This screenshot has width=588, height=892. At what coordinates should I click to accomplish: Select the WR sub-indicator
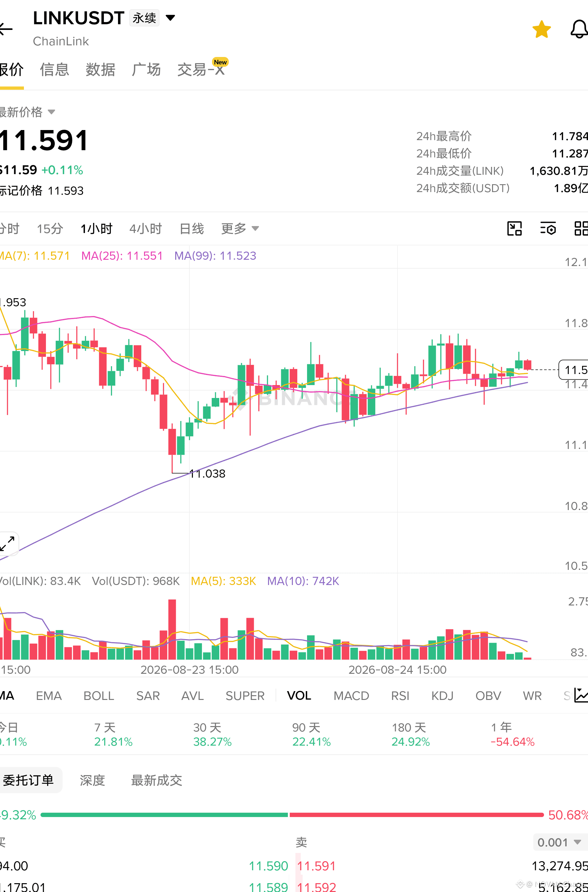(532, 696)
